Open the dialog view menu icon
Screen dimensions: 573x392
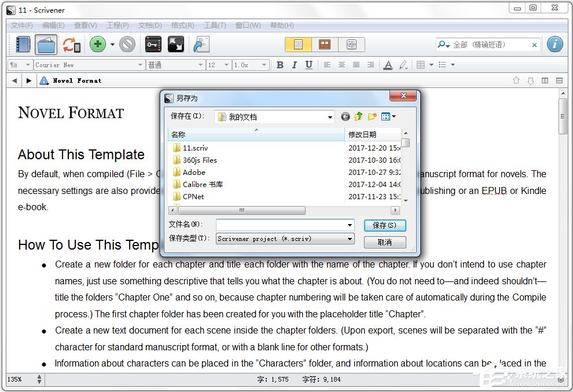point(388,116)
